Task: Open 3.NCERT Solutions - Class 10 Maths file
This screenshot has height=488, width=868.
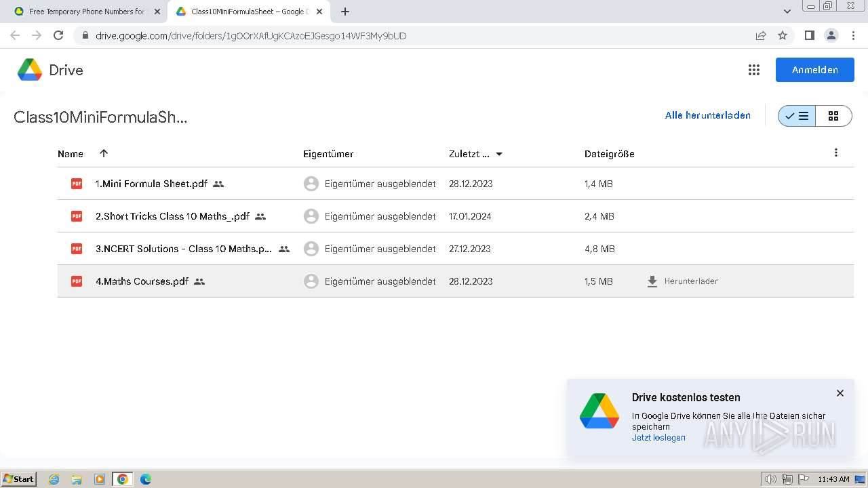Action: coord(184,249)
